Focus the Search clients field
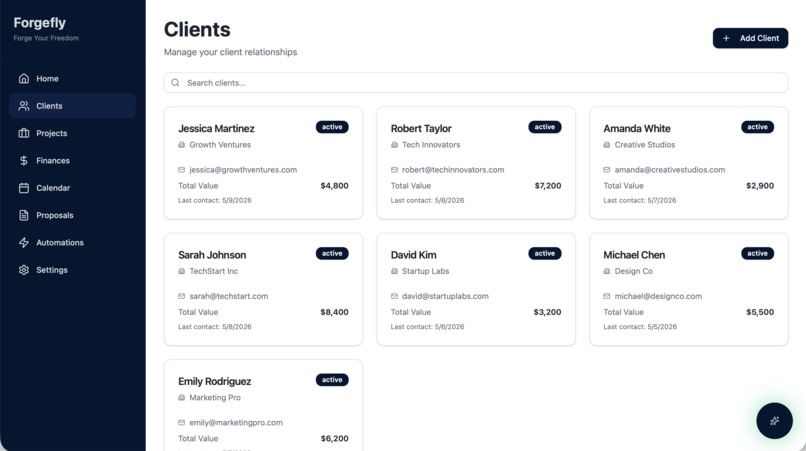The height and width of the screenshot is (451, 806). (x=475, y=83)
